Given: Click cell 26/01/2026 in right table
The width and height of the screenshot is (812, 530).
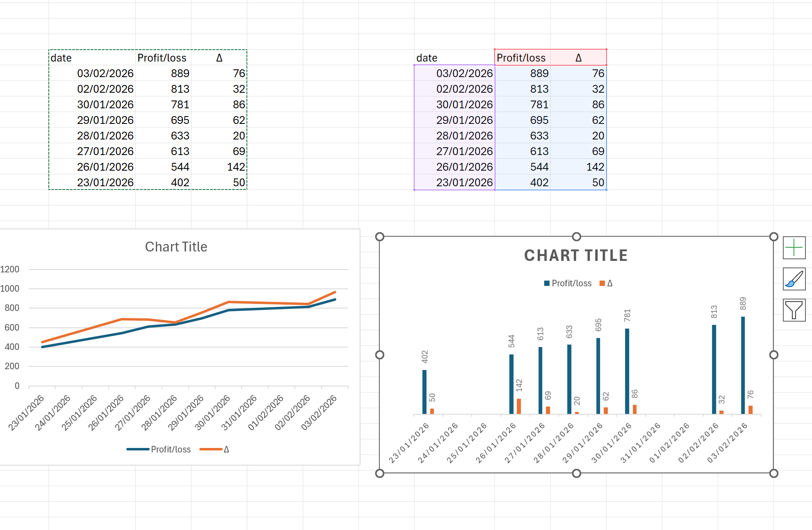Looking at the screenshot, I should tap(454, 167).
